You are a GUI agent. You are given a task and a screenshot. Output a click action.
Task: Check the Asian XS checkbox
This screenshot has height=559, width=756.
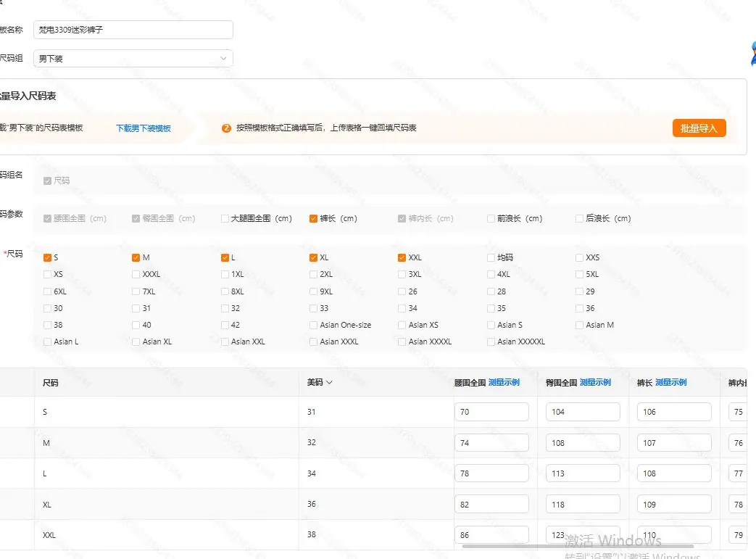click(x=402, y=325)
